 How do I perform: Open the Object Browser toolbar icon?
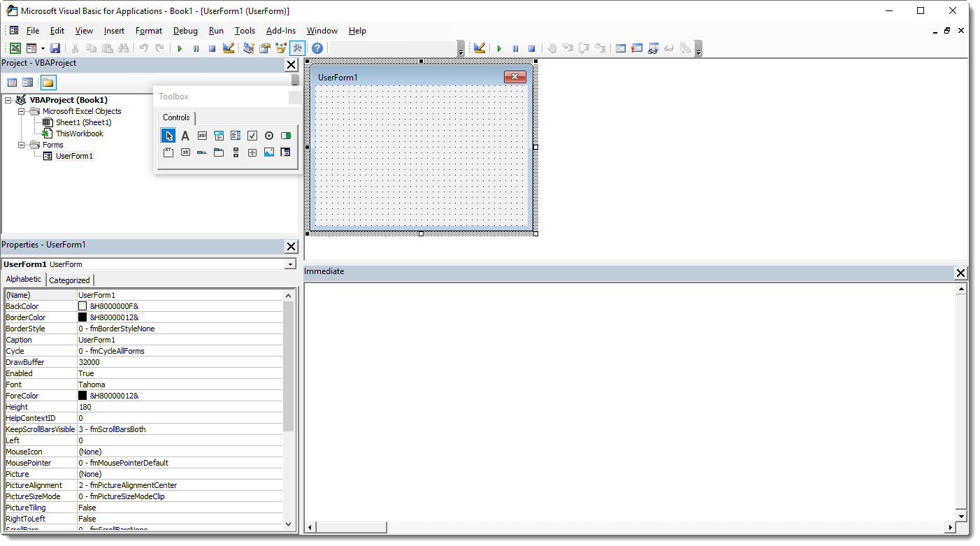(281, 48)
